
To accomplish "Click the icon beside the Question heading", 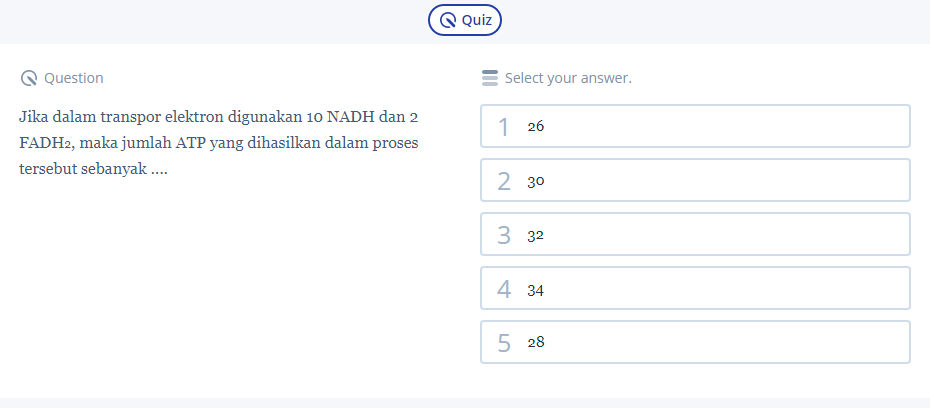I will pos(28,78).
